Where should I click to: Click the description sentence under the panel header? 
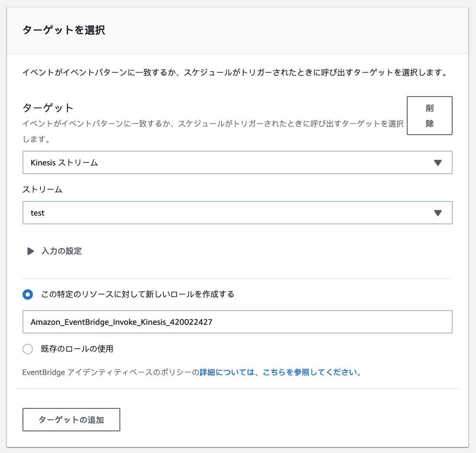point(234,72)
